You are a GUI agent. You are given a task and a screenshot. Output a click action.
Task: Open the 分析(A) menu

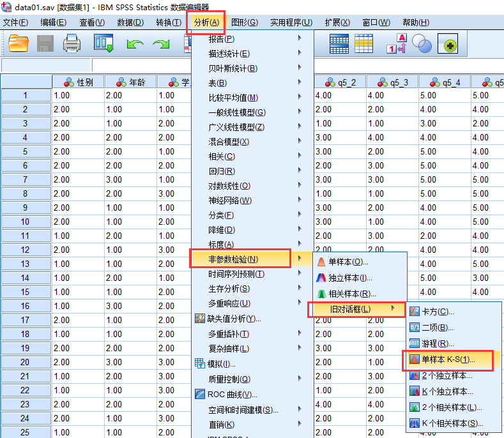click(206, 22)
